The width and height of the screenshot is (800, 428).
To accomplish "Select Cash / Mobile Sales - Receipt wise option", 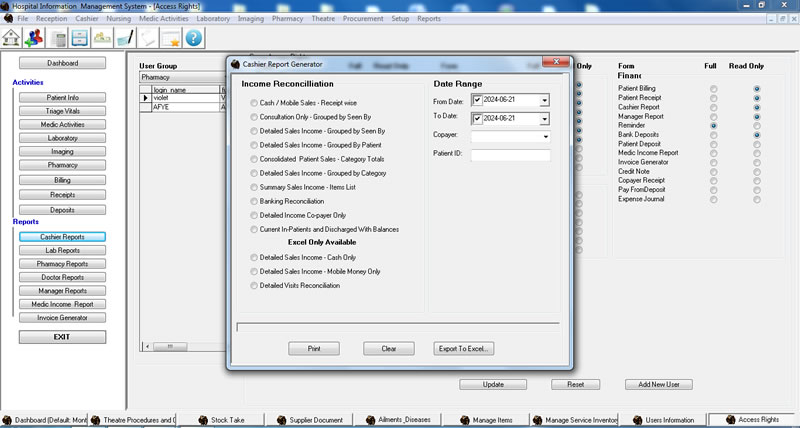I will (x=252, y=102).
